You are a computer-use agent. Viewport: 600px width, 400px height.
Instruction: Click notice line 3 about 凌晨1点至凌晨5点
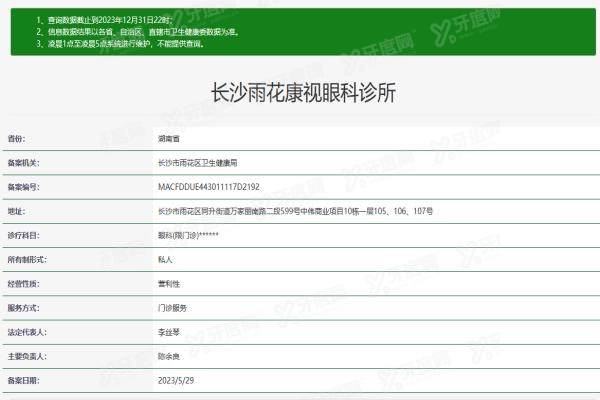tap(121, 44)
